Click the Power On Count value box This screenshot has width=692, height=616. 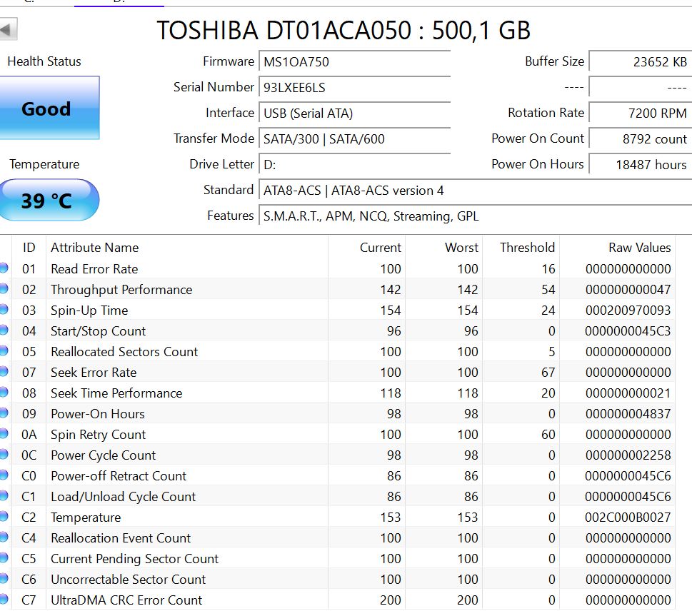(x=641, y=139)
